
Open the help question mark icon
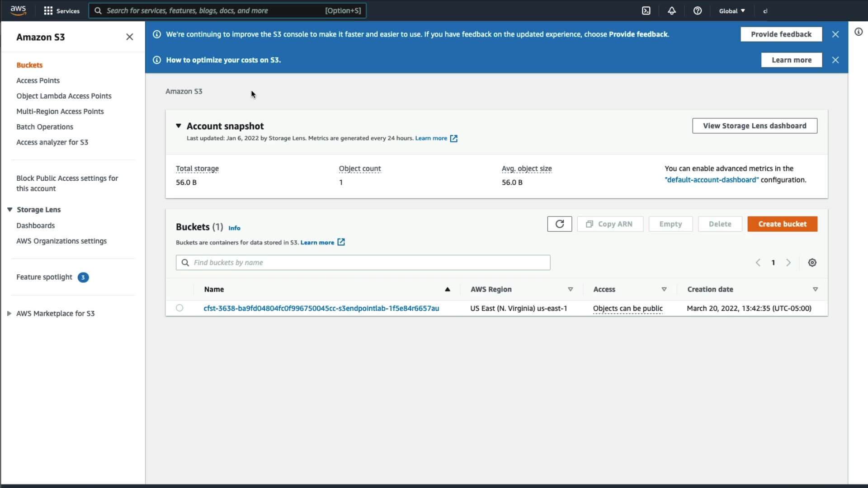pos(698,11)
